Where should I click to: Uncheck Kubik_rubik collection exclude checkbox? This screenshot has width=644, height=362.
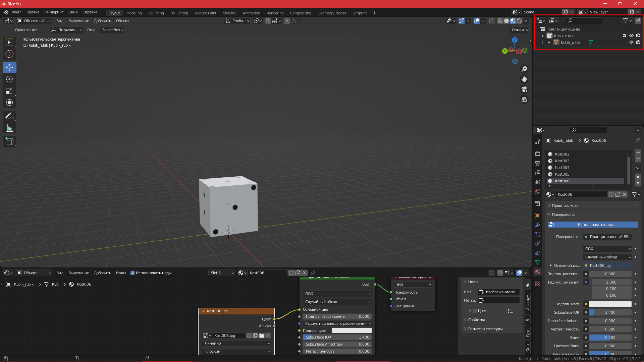pyautogui.click(x=624, y=36)
